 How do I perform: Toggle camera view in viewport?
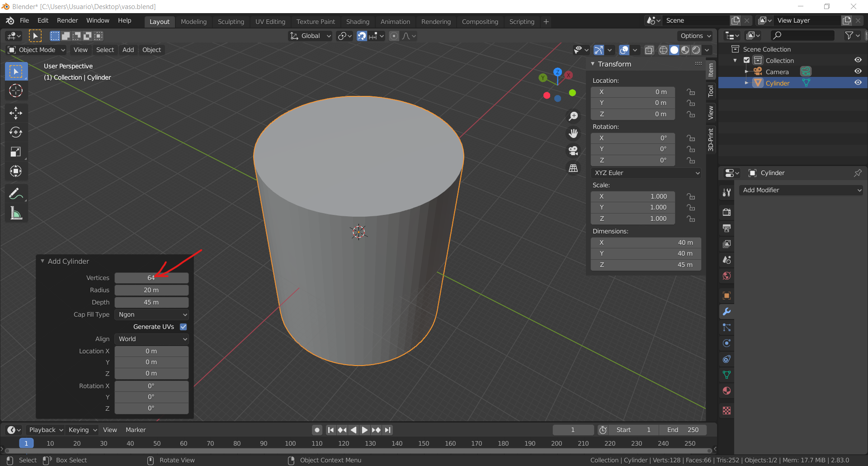click(x=573, y=151)
